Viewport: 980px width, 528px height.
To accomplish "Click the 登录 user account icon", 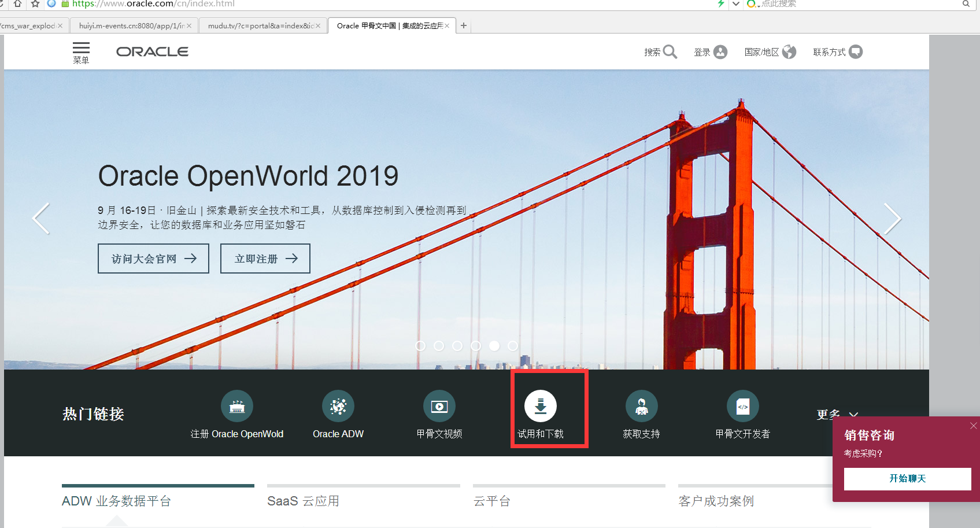I will point(720,52).
